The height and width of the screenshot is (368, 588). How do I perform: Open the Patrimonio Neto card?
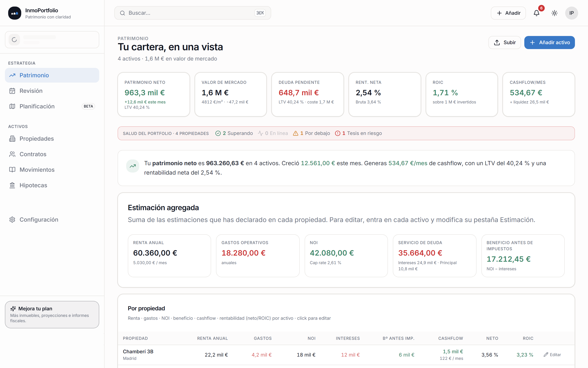pos(154,94)
